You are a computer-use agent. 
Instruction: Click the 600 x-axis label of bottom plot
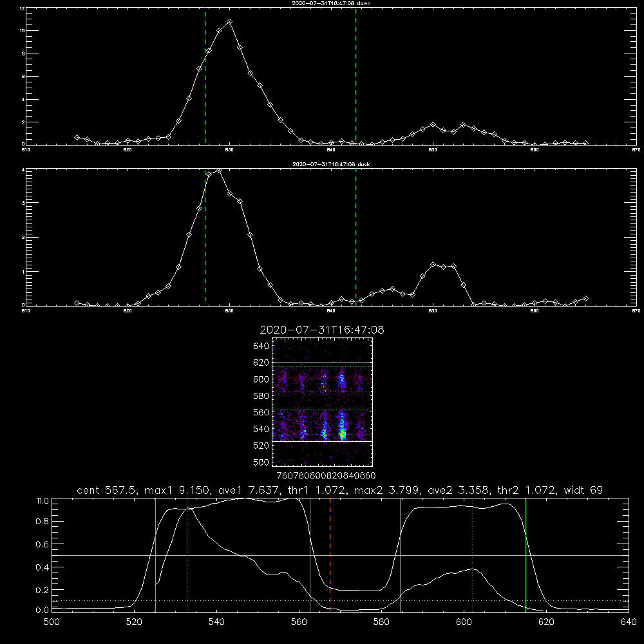pos(464,622)
